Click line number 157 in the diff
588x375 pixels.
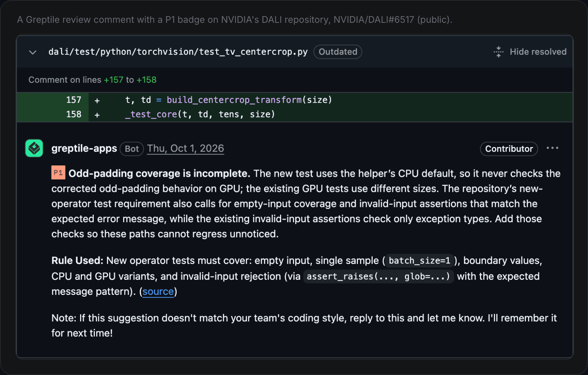[x=73, y=100]
